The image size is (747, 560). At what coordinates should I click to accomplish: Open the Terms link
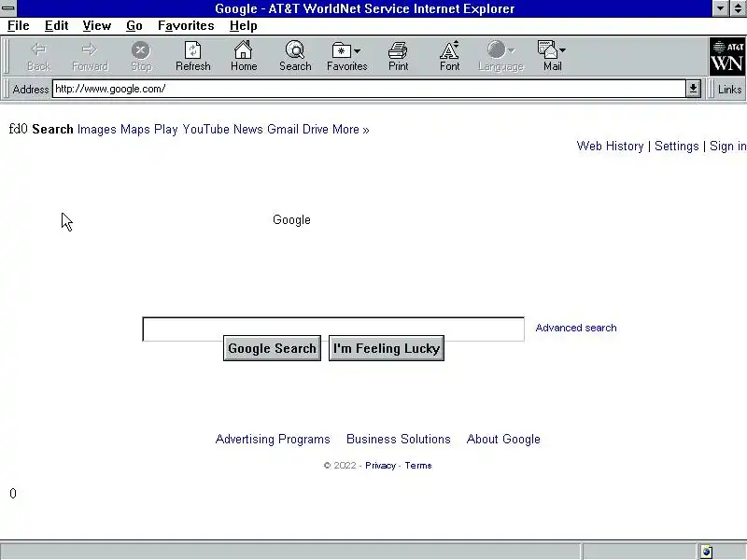click(x=418, y=465)
